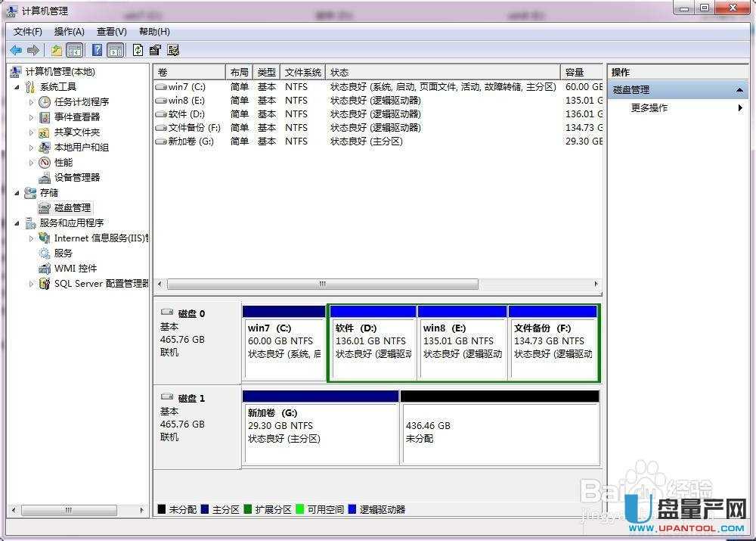
Task: Open 设备管理器 in the tree
Action: (76, 177)
